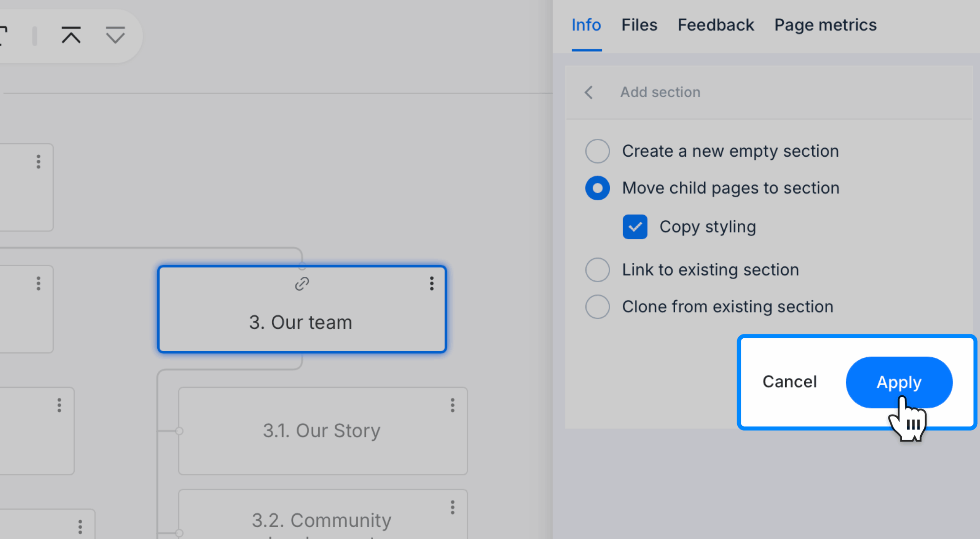
Task: Open the Feedback tab
Action: 715,25
